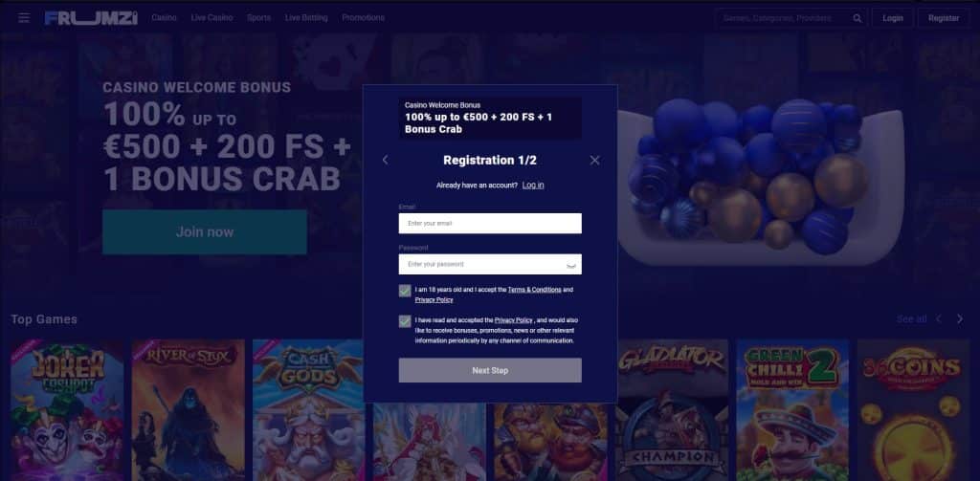Focus the Enter your email field
980x481 pixels.
click(x=490, y=223)
